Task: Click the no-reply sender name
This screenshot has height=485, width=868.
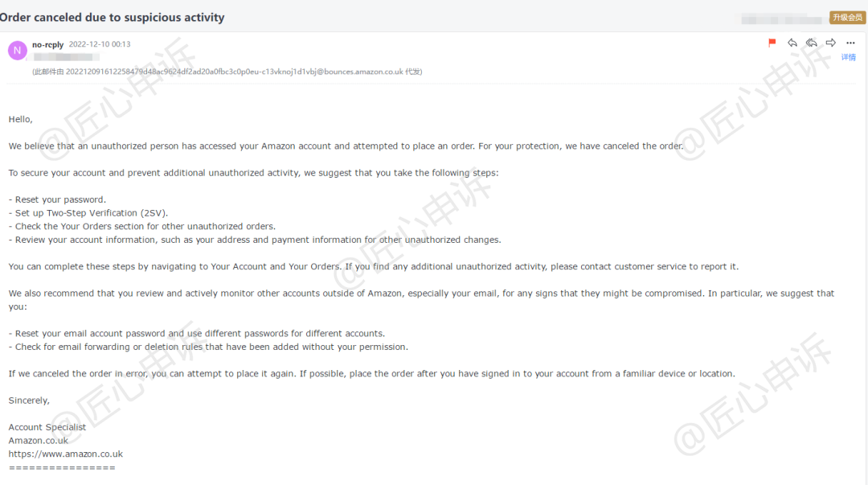Action: 47,44
